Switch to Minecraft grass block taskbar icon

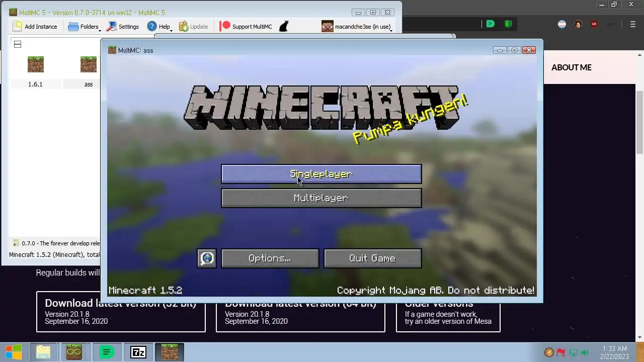(x=170, y=352)
